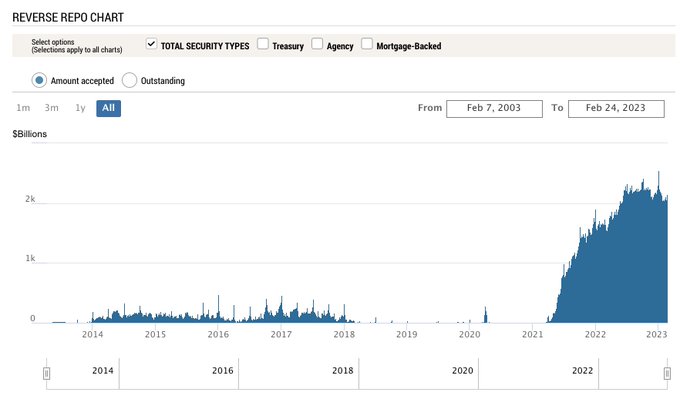Check the Mortgage-Backed option
The height and width of the screenshot is (399, 680).
366,44
